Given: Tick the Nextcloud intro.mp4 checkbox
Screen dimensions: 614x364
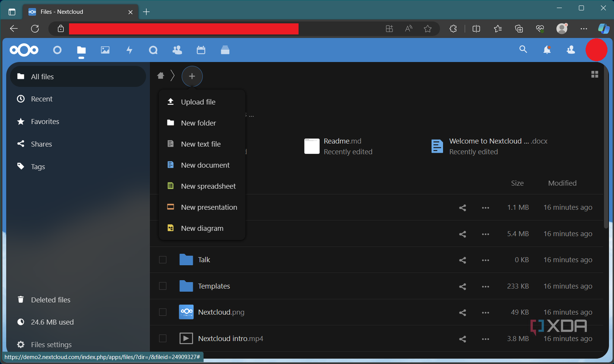Looking at the screenshot, I should click(163, 339).
